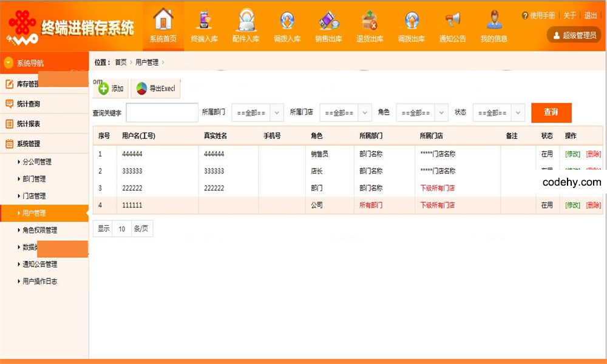Open the 销售出库 sales icon
The image size is (607, 364).
click(328, 20)
